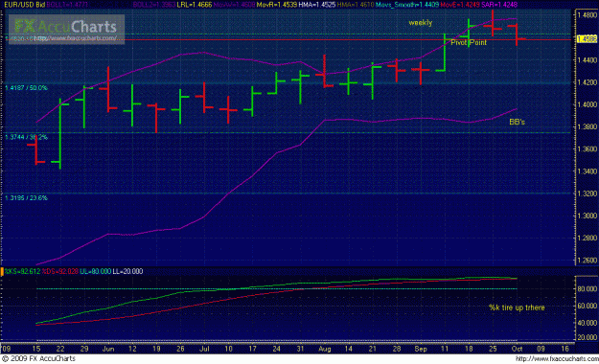The height and width of the screenshot is (364, 599).
Task: Click the 1.4000 price axis label
Action: [x=587, y=104]
